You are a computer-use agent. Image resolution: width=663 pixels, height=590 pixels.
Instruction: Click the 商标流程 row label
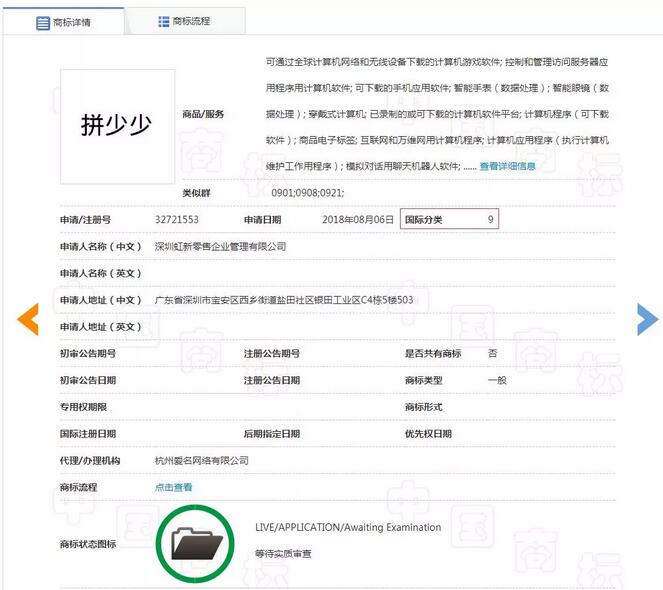pyautogui.click(x=79, y=487)
